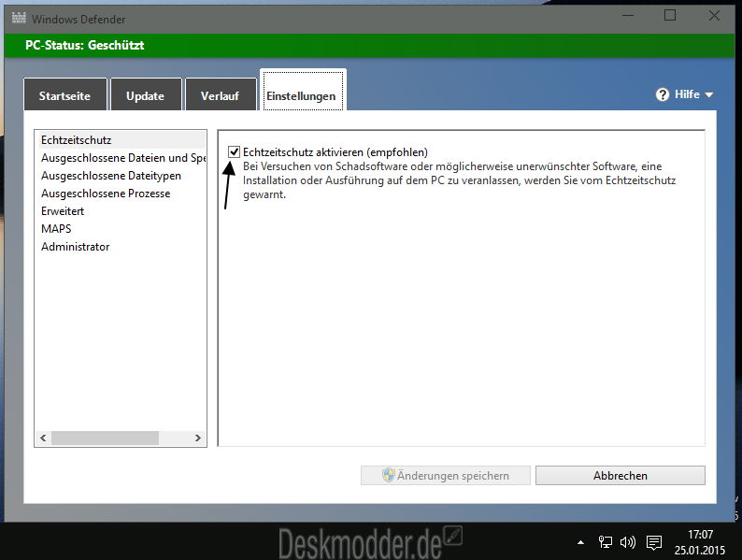
Task: Show hidden tray icons arrow
Action: pyautogui.click(x=580, y=542)
